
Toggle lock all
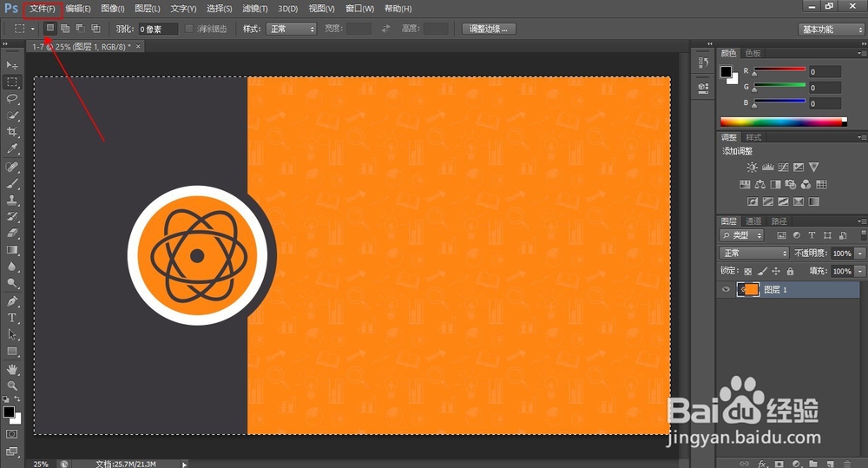(x=790, y=271)
